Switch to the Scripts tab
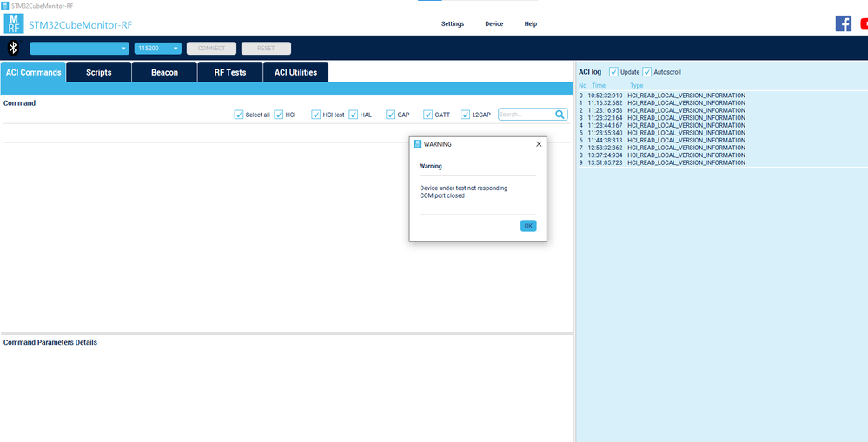This screenshot has height=442, width=868. 99,72
